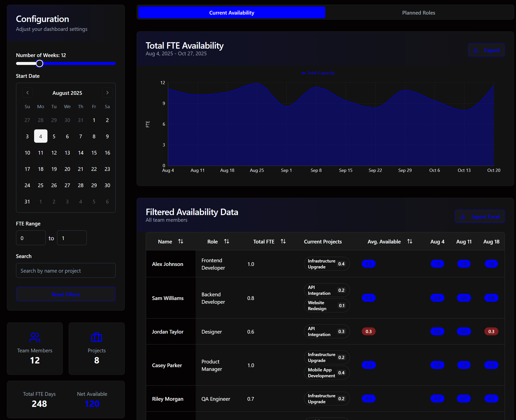The image size is (516, 420).
Task: Sort by Avg. Available arrows icon
Action: (x=410, y=241)
